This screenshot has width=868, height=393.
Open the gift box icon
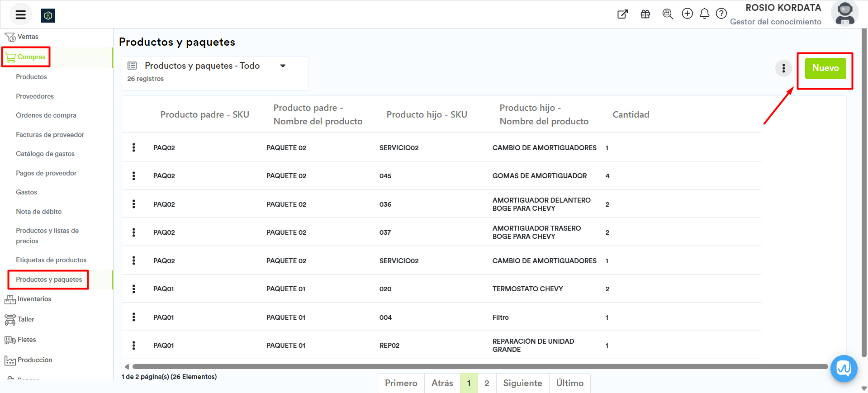click(645, 14)
